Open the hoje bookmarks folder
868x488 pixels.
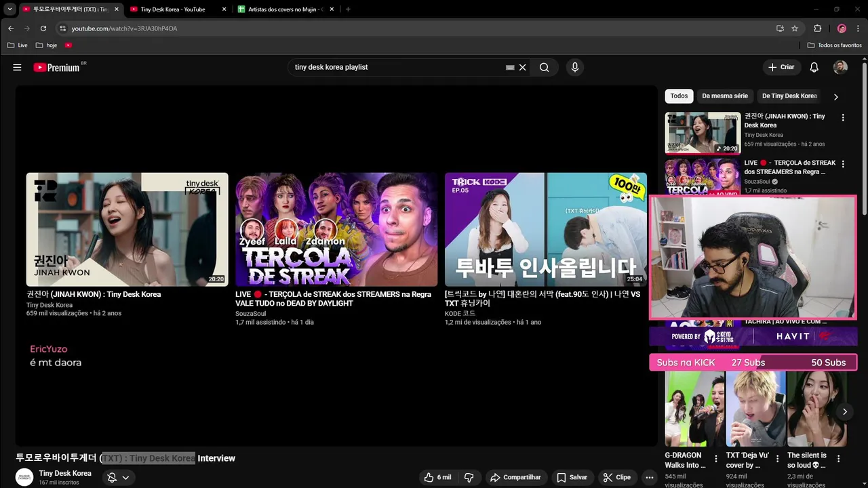click(x=47, y=45)
